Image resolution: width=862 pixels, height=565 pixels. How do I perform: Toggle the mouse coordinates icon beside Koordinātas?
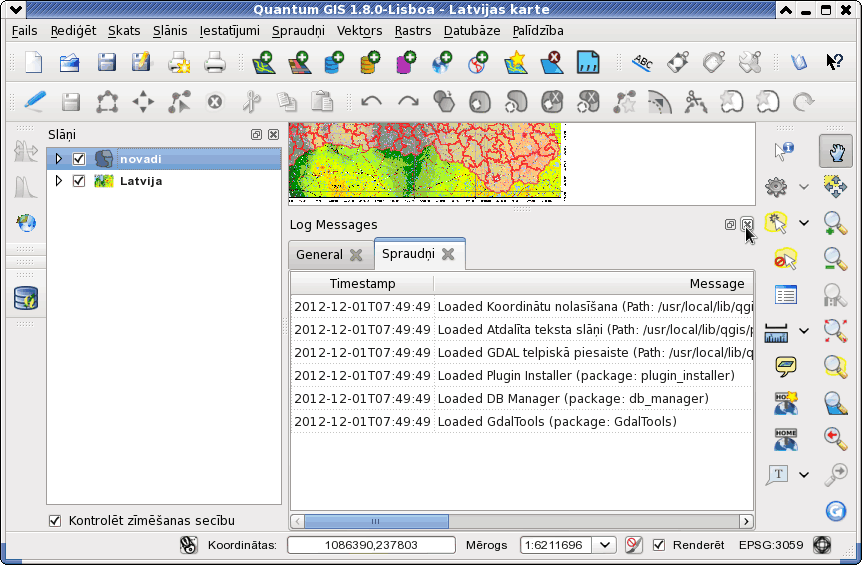click(x=189, y=545)
